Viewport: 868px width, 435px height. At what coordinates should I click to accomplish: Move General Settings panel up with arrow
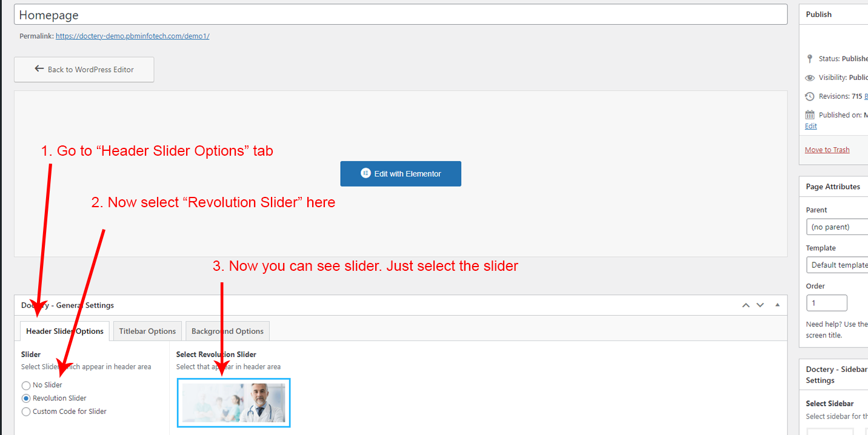tap(746, 305)
